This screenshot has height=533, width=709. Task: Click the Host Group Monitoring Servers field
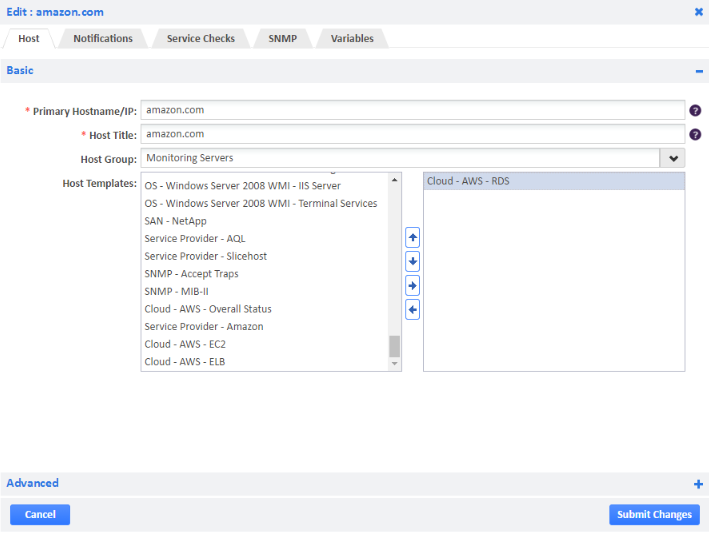pos(400,158)
